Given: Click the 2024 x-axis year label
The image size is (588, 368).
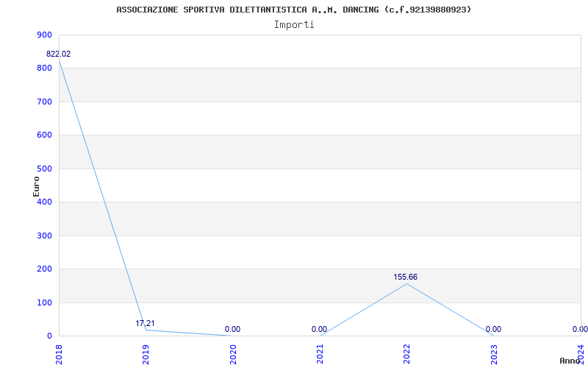Looking at the screenshot, I should pyautogui.click(x=581, y=353).
